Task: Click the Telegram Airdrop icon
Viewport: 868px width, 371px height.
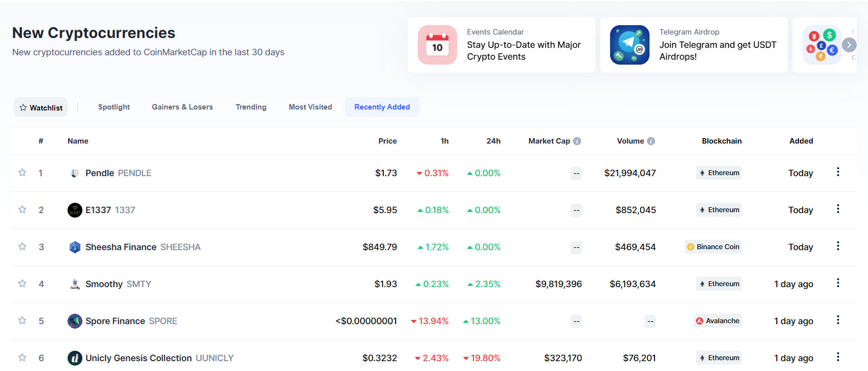Action: point(629,45)
